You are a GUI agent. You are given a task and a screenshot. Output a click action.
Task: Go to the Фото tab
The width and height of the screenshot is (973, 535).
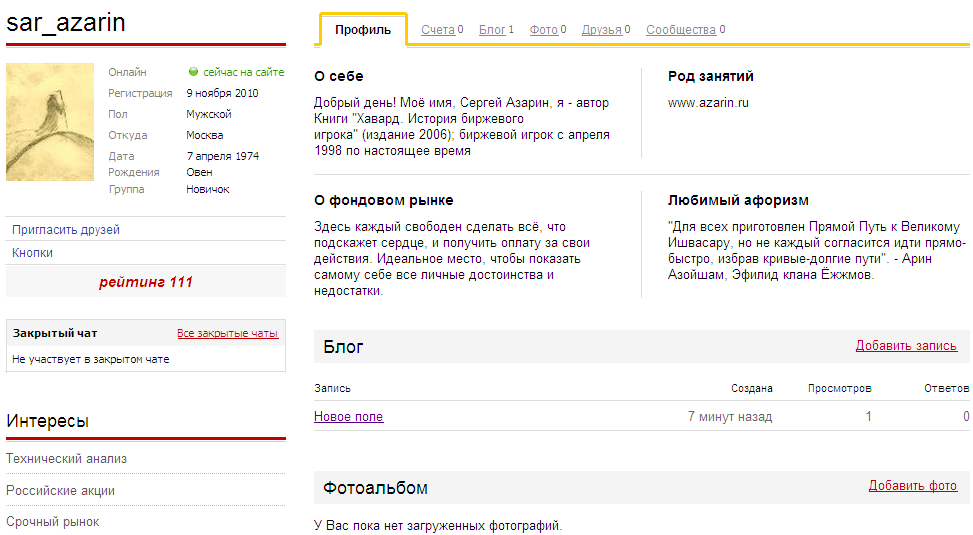pos(543,30)
